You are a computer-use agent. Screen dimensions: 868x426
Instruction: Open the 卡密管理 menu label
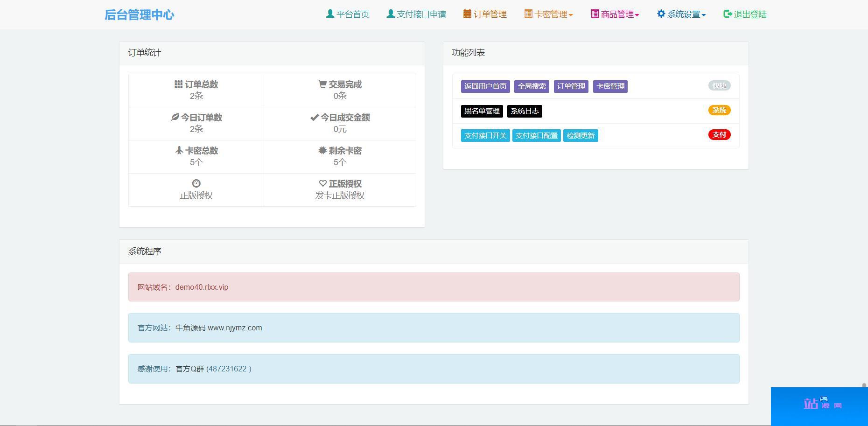[x=551, y=14]
